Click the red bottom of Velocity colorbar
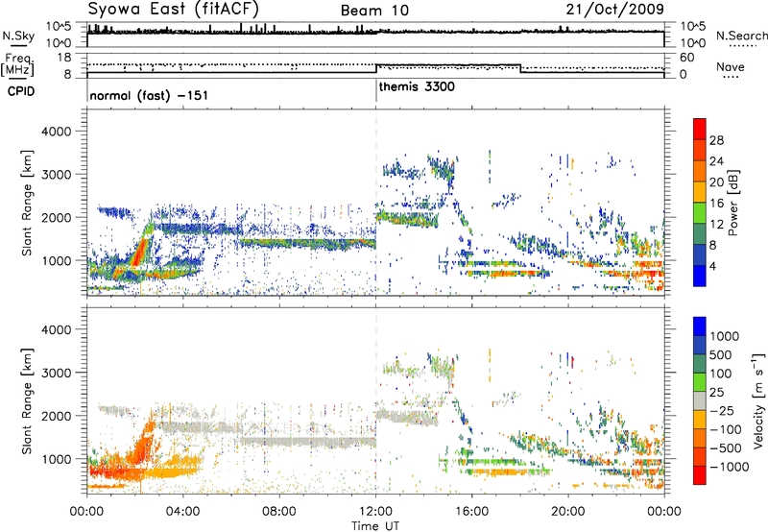This screenshot has width=768, height=532. tap(700, 477)
